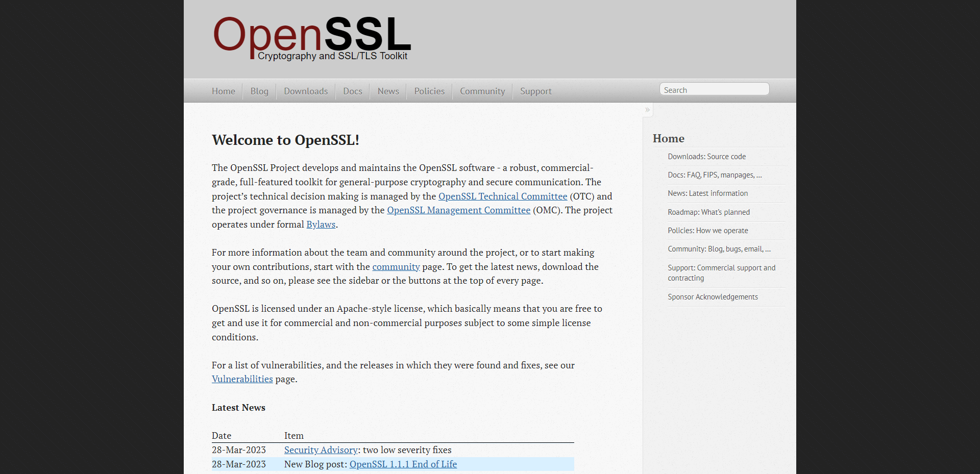Open OpenSSL 1.1.1 End of Life post

403,464
